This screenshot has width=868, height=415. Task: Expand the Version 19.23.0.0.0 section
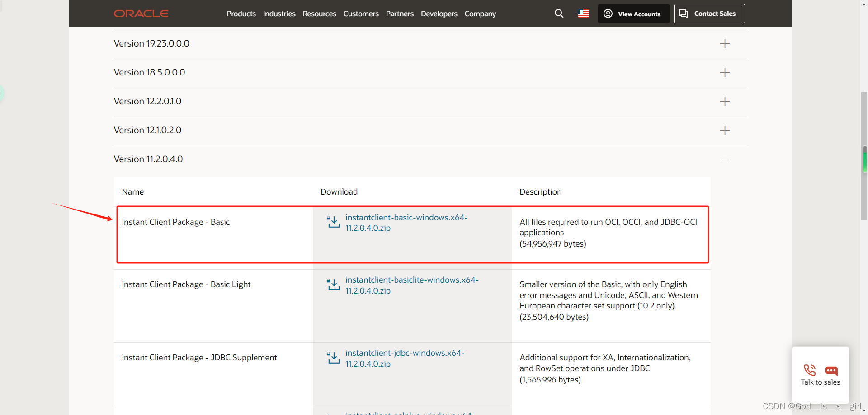tap(725, 43)
